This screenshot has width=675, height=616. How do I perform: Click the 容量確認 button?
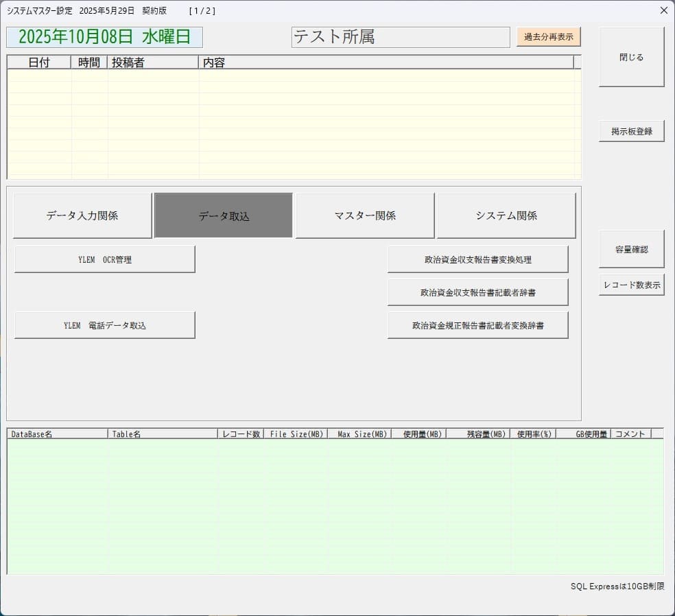tap(631, 250)
